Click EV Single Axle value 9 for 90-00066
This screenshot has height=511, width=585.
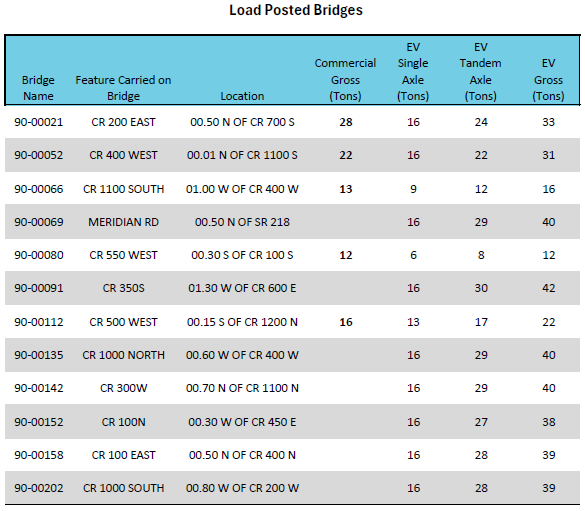point(413,189)
